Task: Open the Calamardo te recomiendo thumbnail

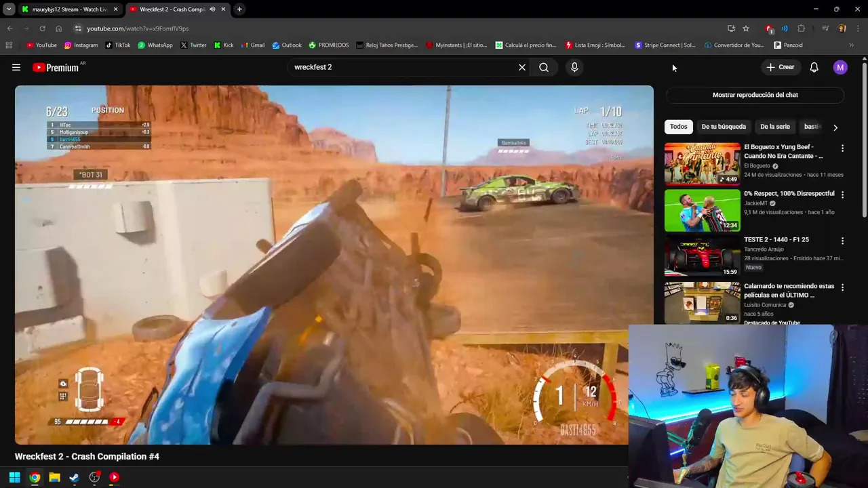Action: [702, 302]
